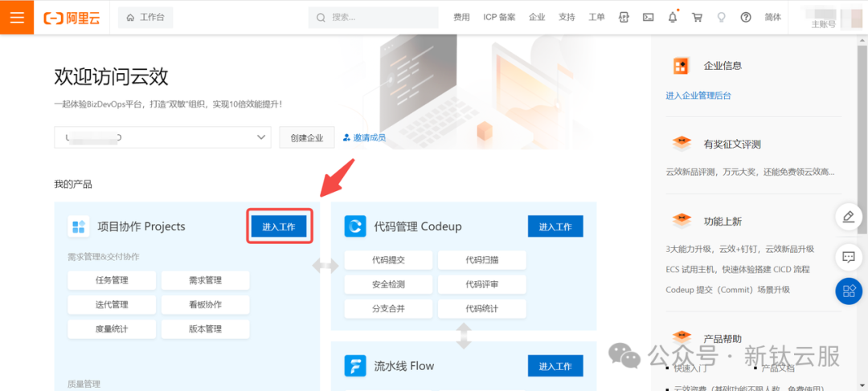This screenshot has height=391, width=868.
Task: Open the 工作台 workbench button
Action: 145,18
